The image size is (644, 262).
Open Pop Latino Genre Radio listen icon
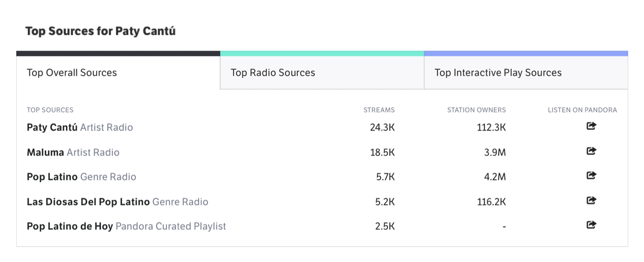pos(591,176)
